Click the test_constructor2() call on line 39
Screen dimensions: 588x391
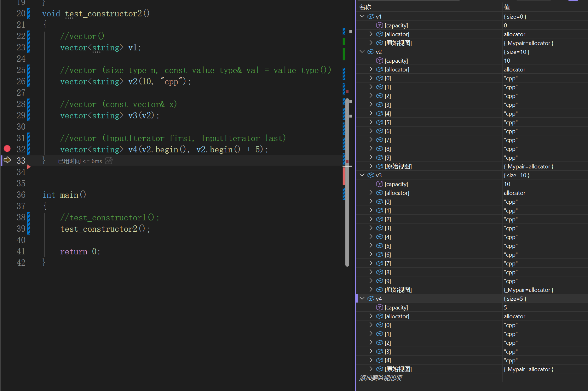[103, 229]
